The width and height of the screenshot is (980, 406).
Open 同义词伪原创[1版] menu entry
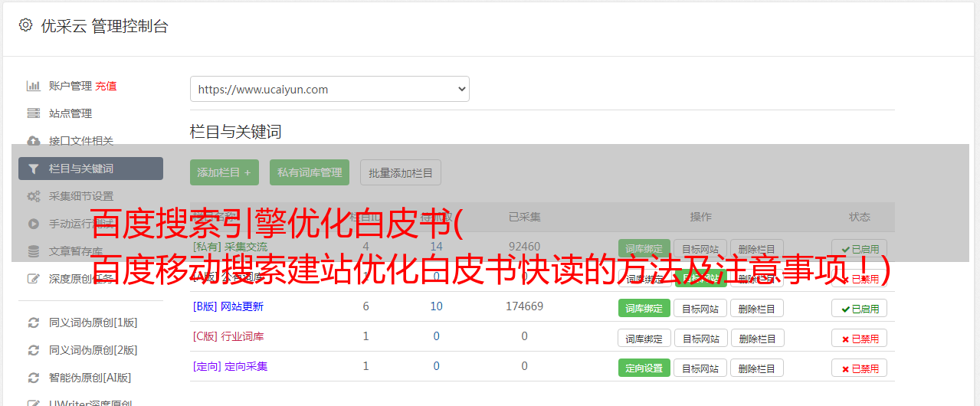[x=93, y=323]
